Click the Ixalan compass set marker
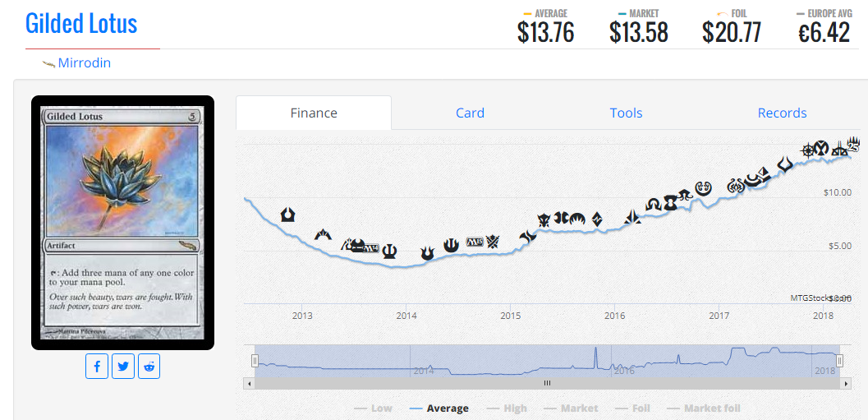Viewport: 868px width, 420px height. point(808,150)
